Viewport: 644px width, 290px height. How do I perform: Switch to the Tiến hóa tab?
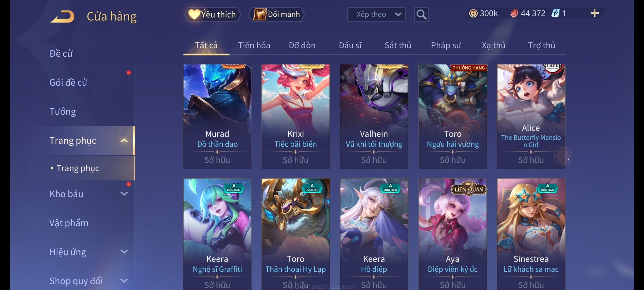coord(254,45)
